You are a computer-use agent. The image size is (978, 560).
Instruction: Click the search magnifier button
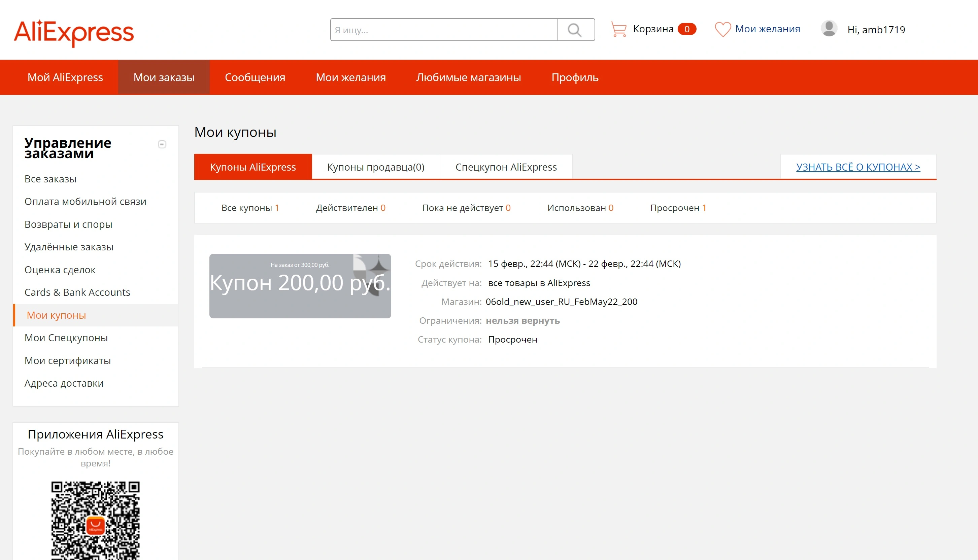pos(576,30)
